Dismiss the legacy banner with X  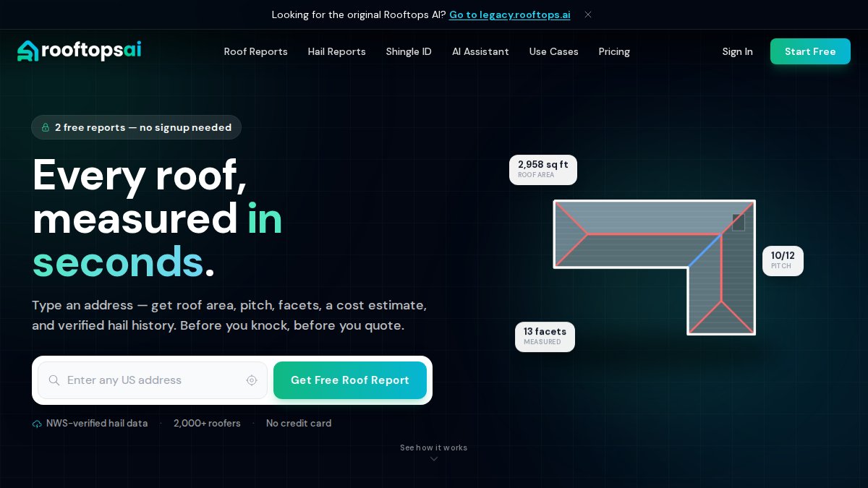pyautogui.click(x=588, y=14)
